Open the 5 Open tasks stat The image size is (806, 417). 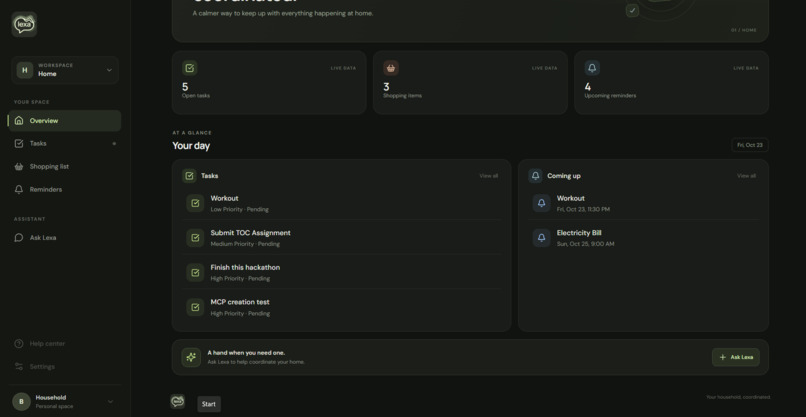(269, 82)
